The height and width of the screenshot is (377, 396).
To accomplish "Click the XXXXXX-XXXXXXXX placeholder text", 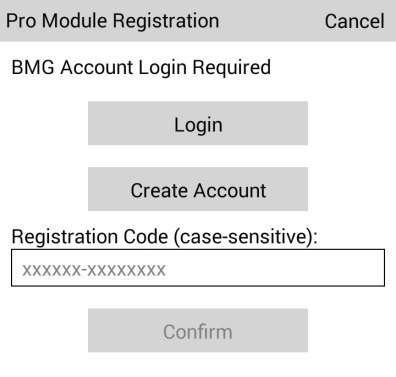I will pyautogui.click(x=94, y=270).
